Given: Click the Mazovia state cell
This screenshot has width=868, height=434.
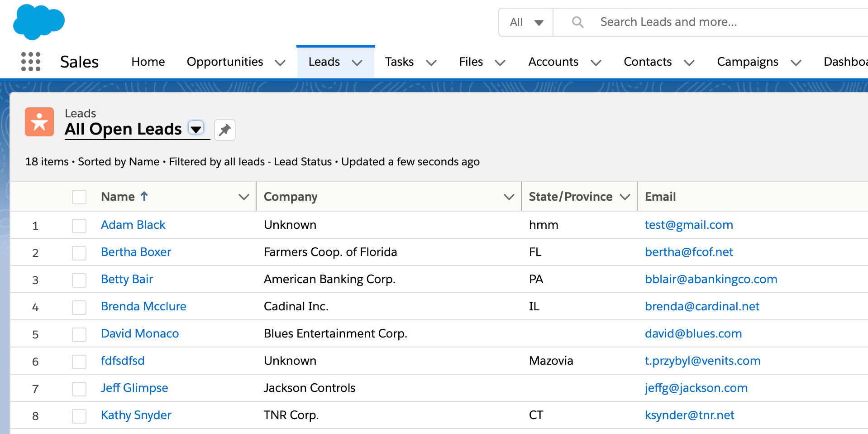Looking at the screenshot, I should [551, 361].
